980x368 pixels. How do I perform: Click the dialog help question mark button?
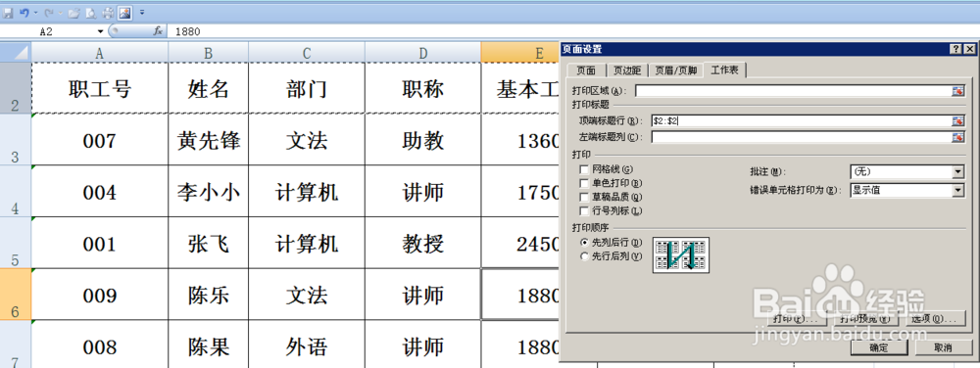[x=956, y=49]
